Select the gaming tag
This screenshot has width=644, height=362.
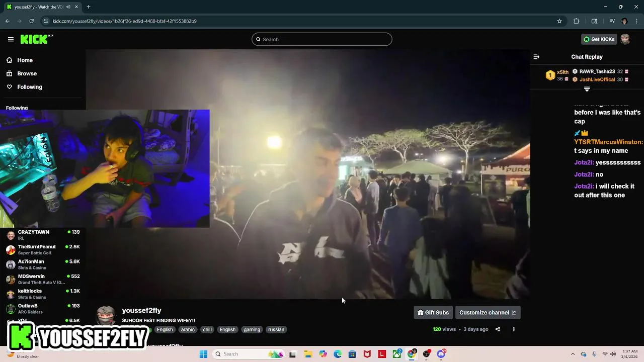(252, 330)
